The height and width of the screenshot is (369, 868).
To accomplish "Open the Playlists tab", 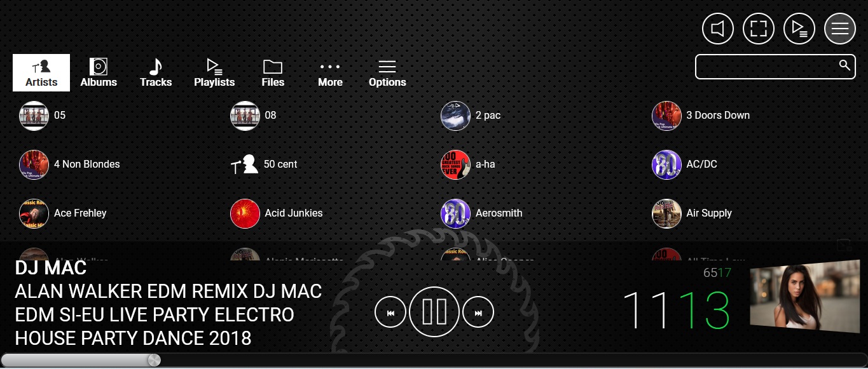I will 214,72.
